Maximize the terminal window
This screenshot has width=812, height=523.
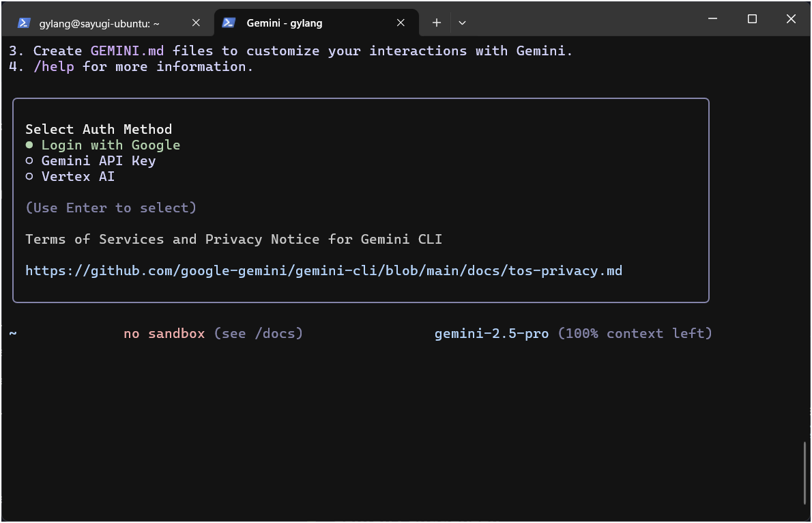pos(752,19)
